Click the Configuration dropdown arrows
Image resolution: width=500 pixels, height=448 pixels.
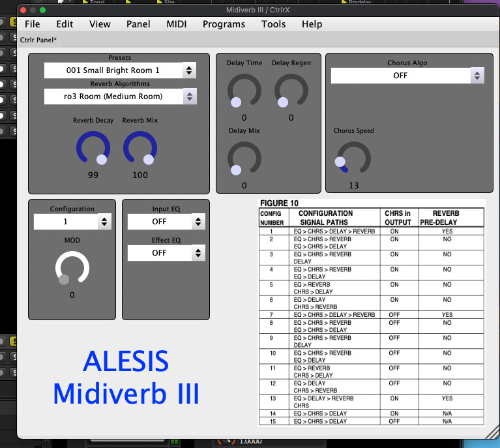point(104,222)
